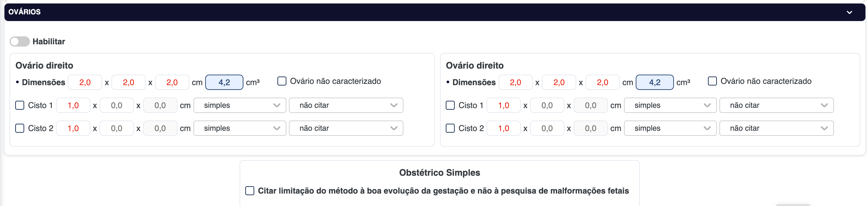
Task: Enable the Cisto 1 checkbox in left panel
Action: pyautogui.click(x=20, y=105)
